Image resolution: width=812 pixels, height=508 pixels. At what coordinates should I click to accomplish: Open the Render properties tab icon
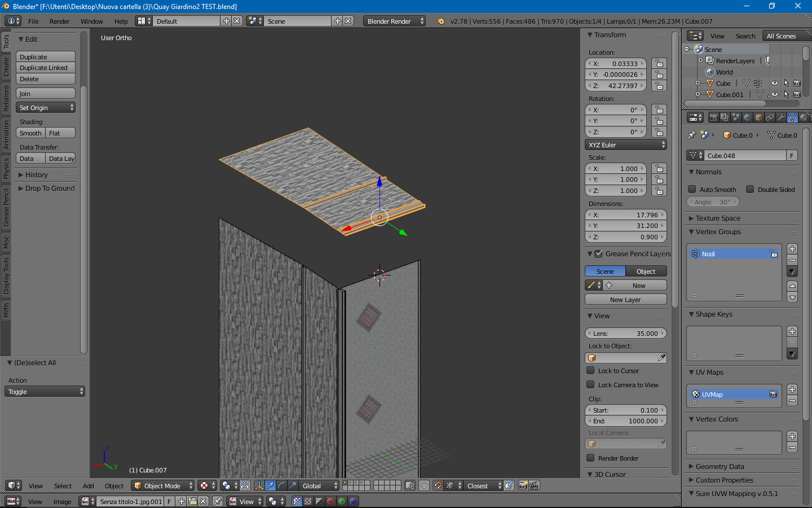(x=714, y=118)
